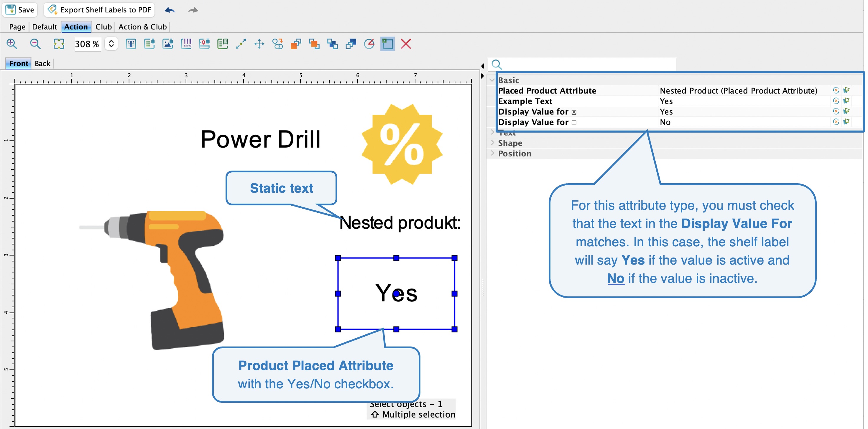Click the orange bring forward icon
The image size is (868, 429).
pos(296,44)
